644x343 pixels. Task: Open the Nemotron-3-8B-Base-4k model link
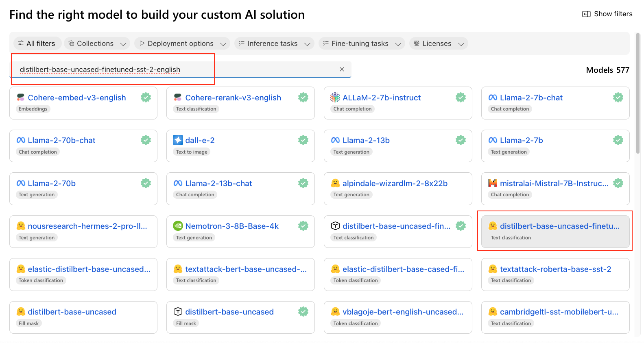pyautogui.click(x=232, y=226)
